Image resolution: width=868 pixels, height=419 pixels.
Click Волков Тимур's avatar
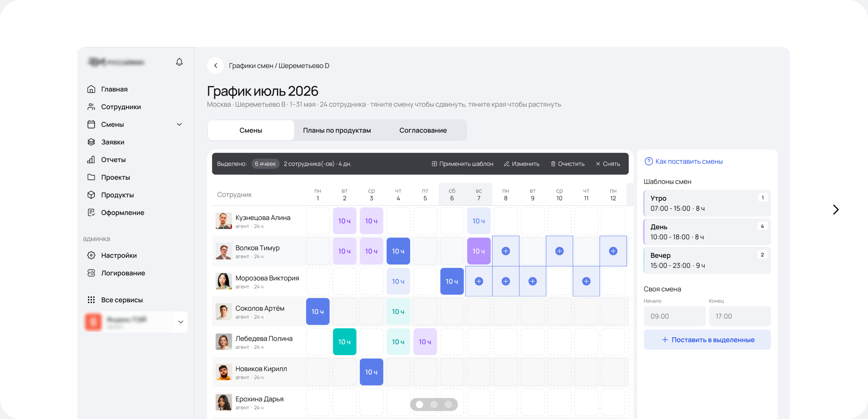pyautogui.click(x=224, y=251)
